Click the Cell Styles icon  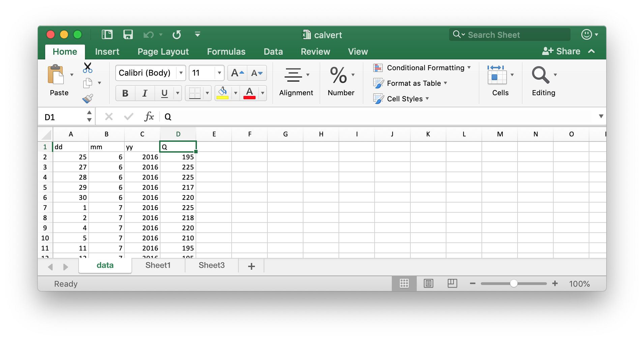point(378,99)
